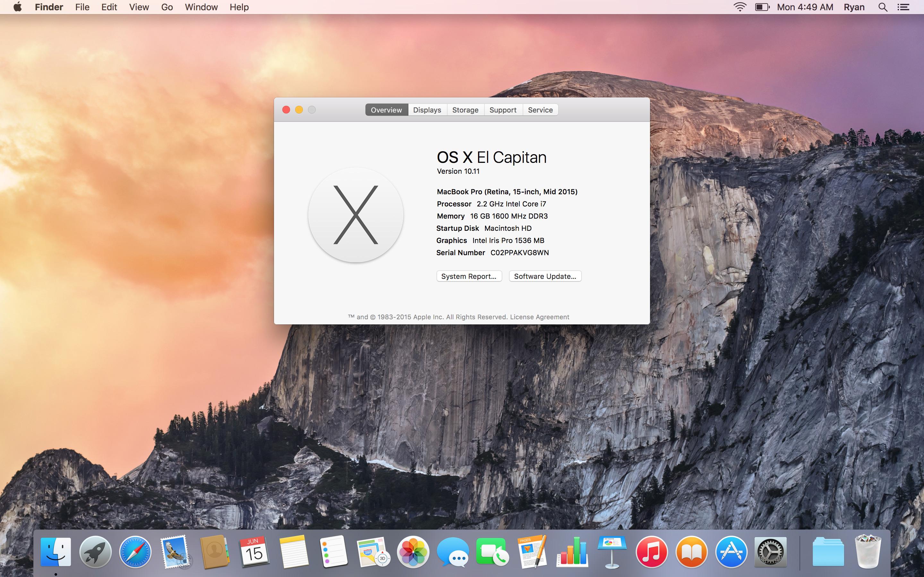Screen dimensions: 924x577
Task: Click the Notification Center icon in menu bar
Action: pyautogui.click(x=903, y=7)
